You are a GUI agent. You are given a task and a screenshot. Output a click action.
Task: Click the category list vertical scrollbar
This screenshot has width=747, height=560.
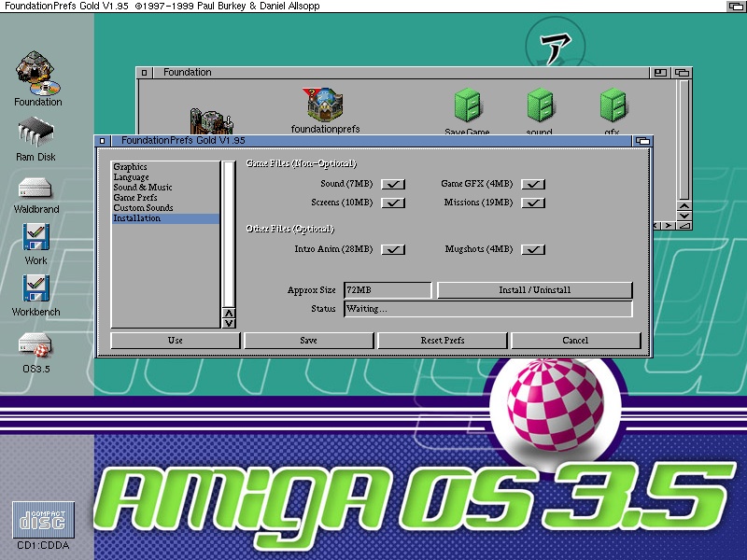(229, 234)
